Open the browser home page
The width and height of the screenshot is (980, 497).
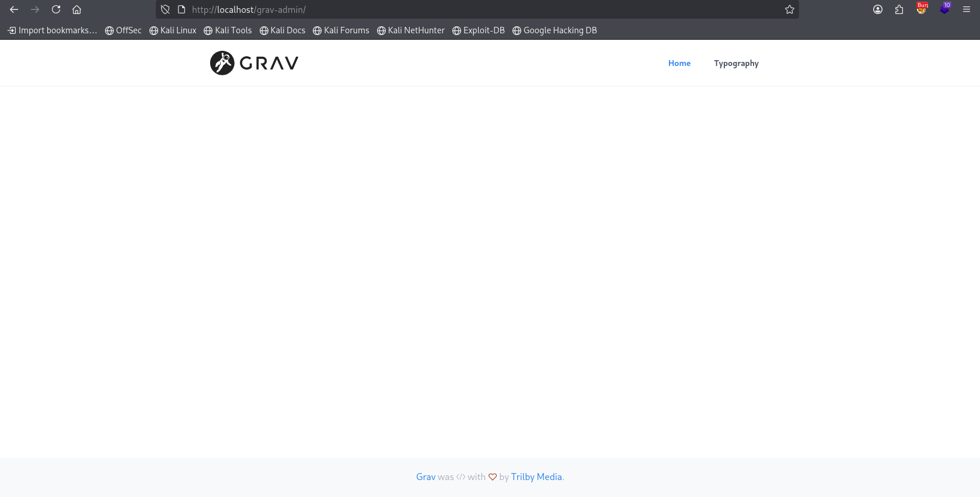pos(76,9)
